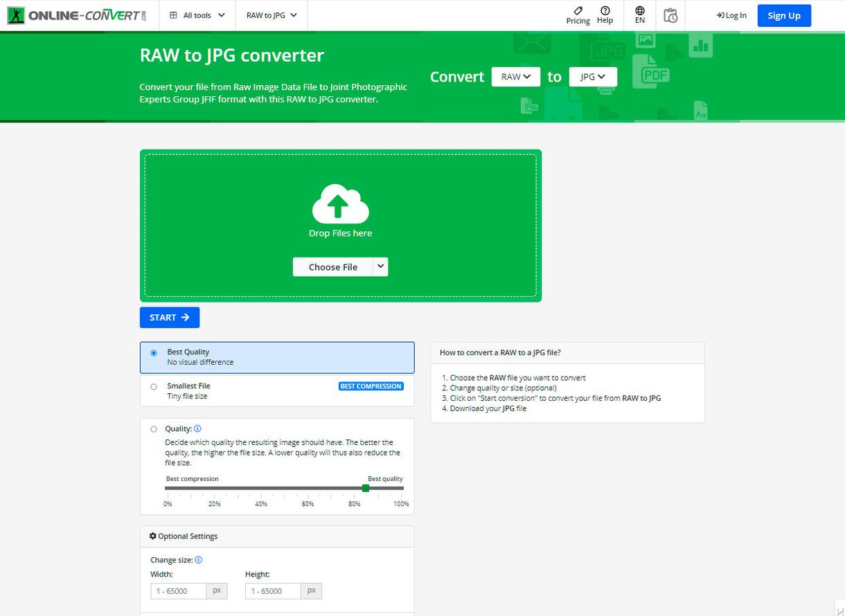Click the Help question mark icon
The image size is (845, 616).
pyautogui.click(x=605, y=12)
